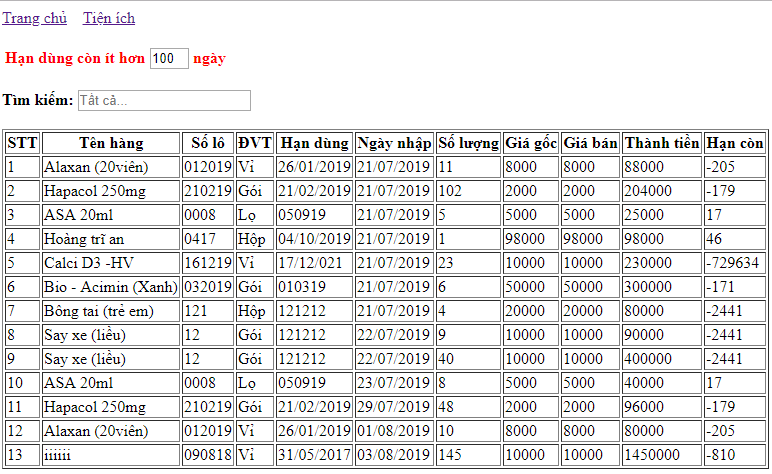Select Say xe (liều) in row 9
Viewport: 772px width, 474px height.
coord(111,359)
